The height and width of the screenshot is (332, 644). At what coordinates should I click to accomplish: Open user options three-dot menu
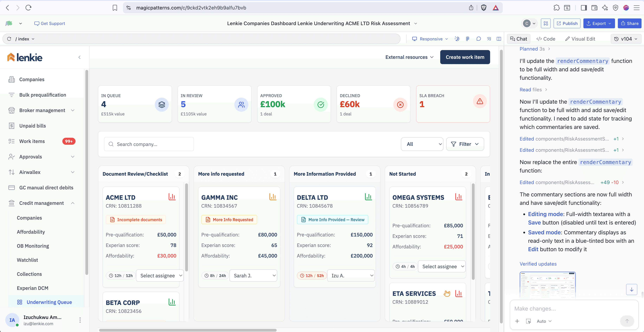tap(80, 320)
